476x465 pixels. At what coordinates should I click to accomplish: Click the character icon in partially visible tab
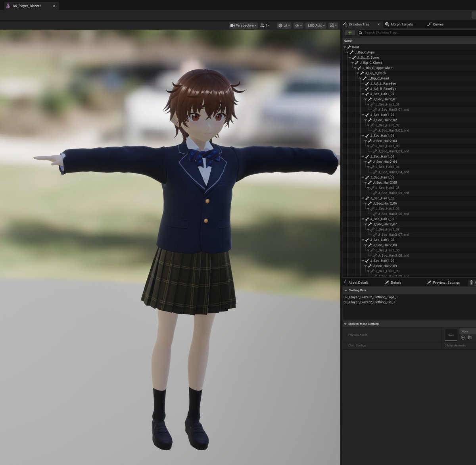(x=471, y=282)
